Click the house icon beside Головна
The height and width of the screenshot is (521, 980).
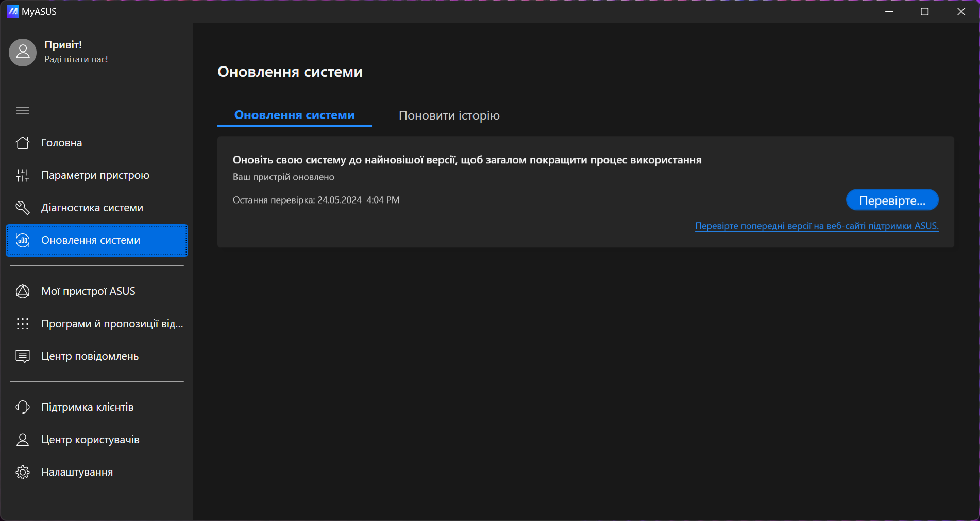[x=23, y=143]
